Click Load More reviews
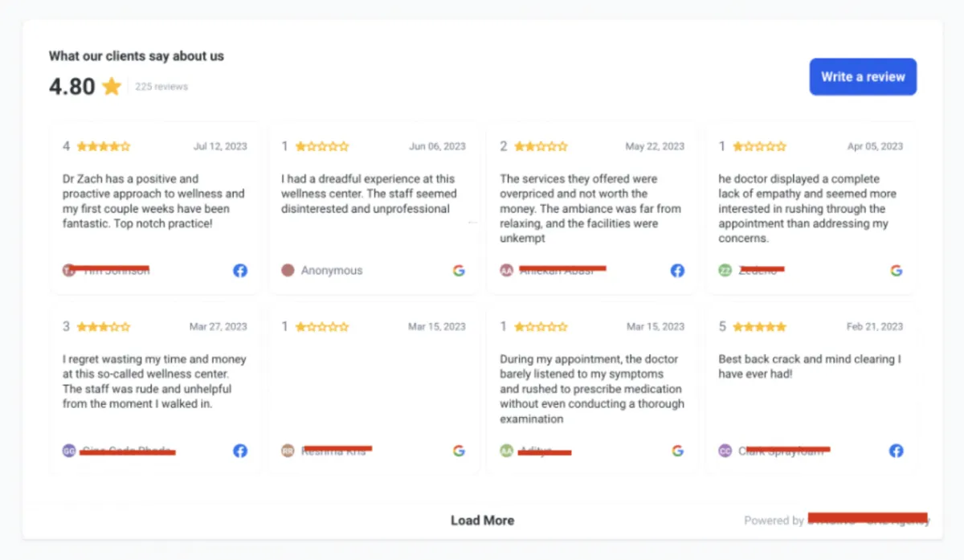The image size is (964, 560). point(482,521)
